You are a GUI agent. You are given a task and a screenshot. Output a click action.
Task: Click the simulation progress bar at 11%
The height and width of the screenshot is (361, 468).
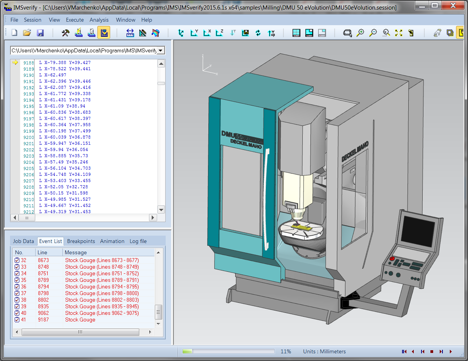point(228,351)
